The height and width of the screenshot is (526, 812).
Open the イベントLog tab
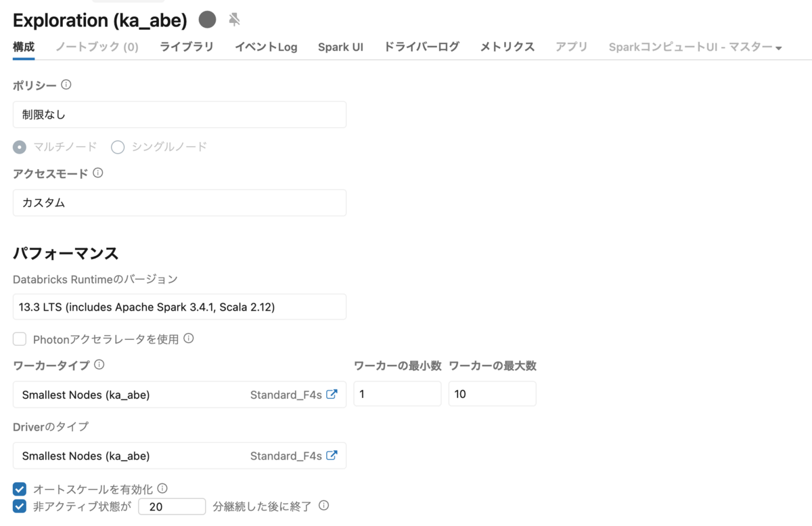(x=266, y=47)
